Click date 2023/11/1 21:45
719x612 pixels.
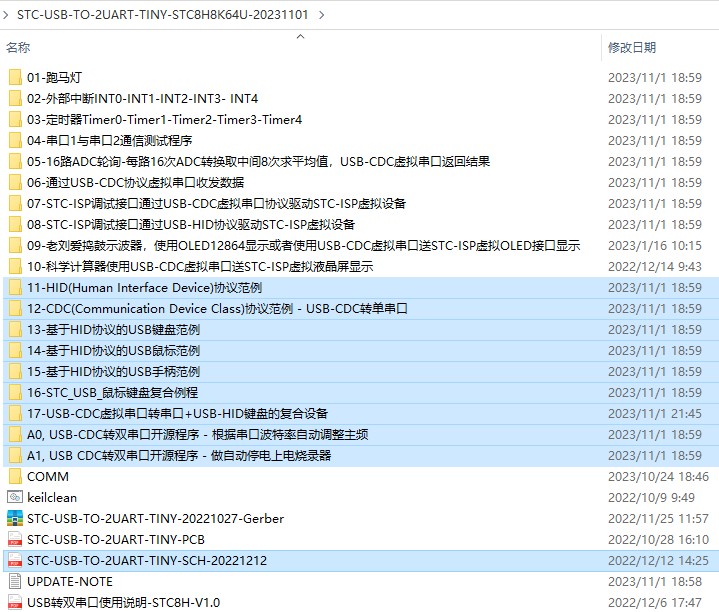point(654,414)
